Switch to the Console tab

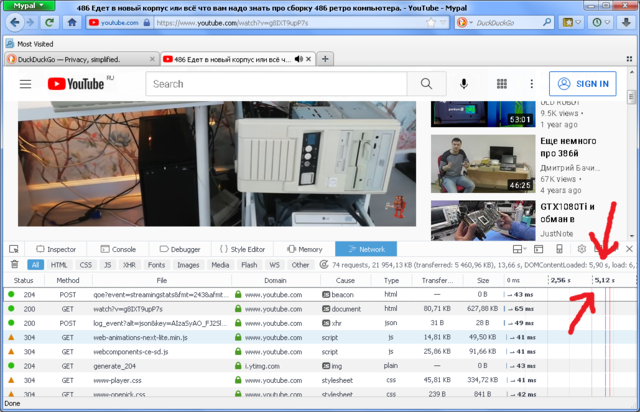(x=118, y=249)
